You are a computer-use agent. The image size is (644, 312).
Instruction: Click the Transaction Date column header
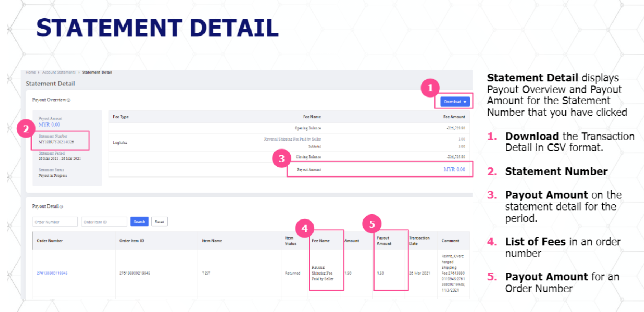coord(420,240)
